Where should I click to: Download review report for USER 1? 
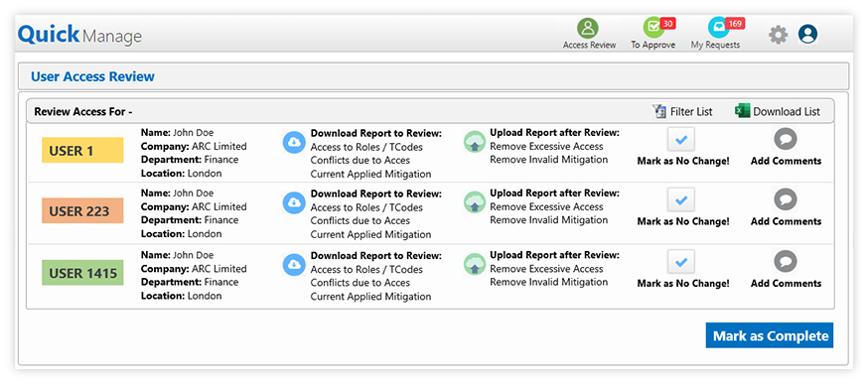(294, 142)
